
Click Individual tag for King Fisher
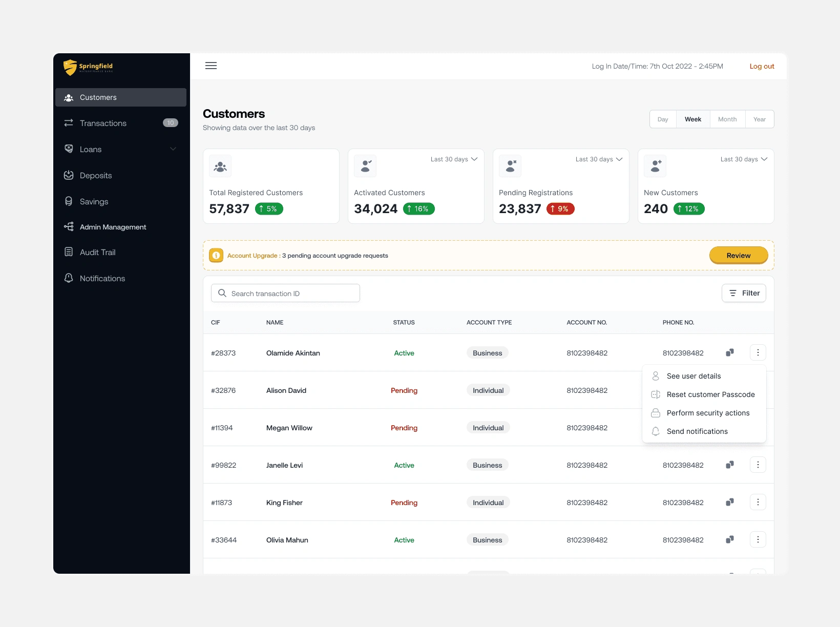pyautogui.click(x=488, y=502)
